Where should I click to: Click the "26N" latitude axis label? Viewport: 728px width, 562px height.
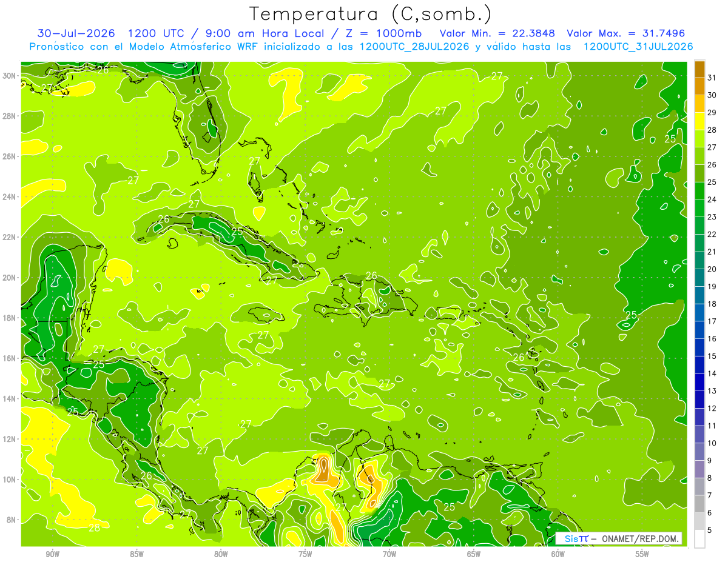coord(10,156)
